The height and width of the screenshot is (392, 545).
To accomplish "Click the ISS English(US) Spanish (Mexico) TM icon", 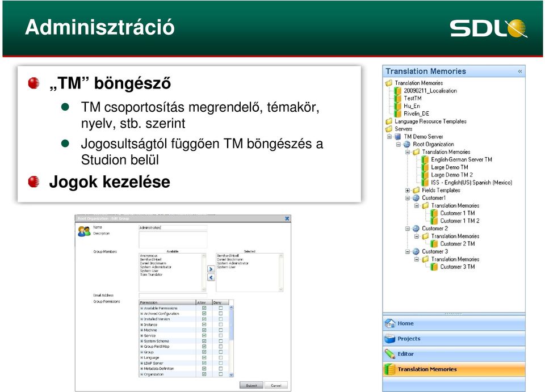I will (425, 182).
